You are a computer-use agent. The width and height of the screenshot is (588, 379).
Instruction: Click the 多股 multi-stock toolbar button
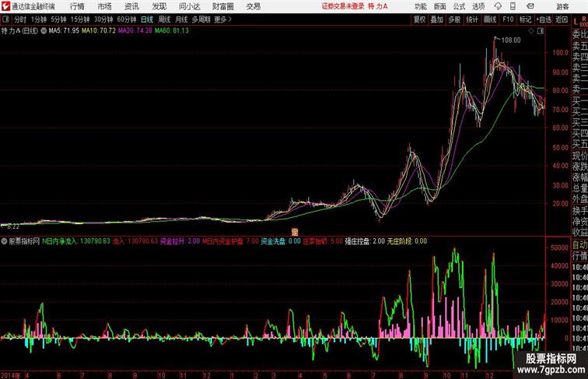point(454,19)
